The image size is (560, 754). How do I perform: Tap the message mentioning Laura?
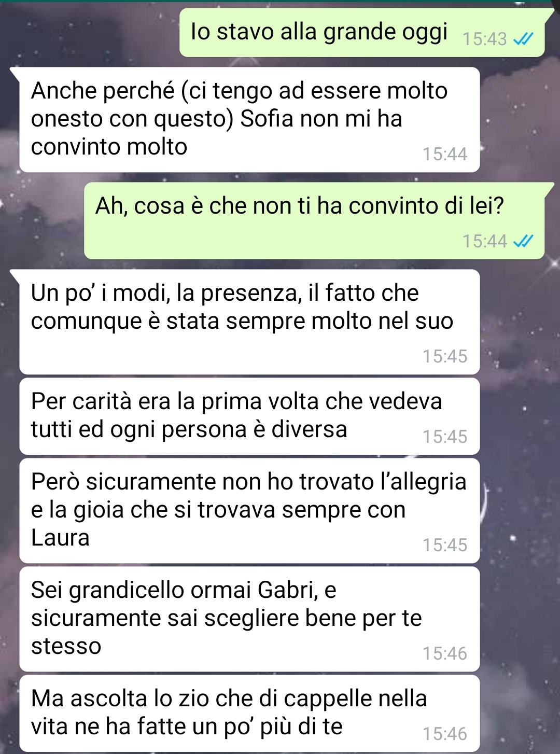pos(249,511)
